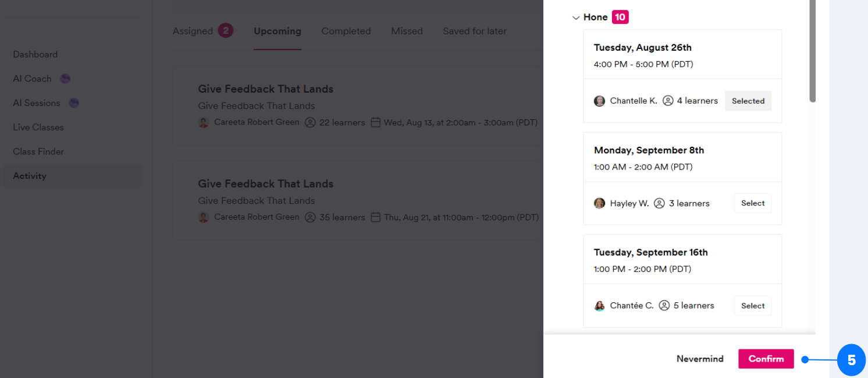Click the Nevermind button
The image size is (868, 378).
[x=700, y=359]
